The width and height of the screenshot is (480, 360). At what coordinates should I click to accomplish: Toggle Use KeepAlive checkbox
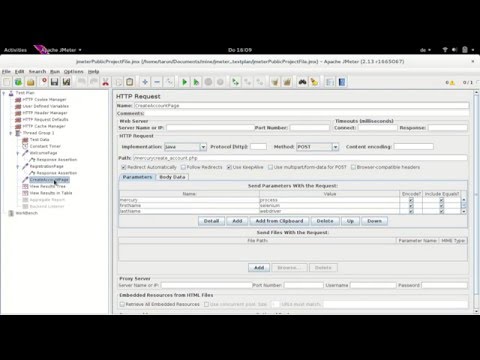pos(229,167)
